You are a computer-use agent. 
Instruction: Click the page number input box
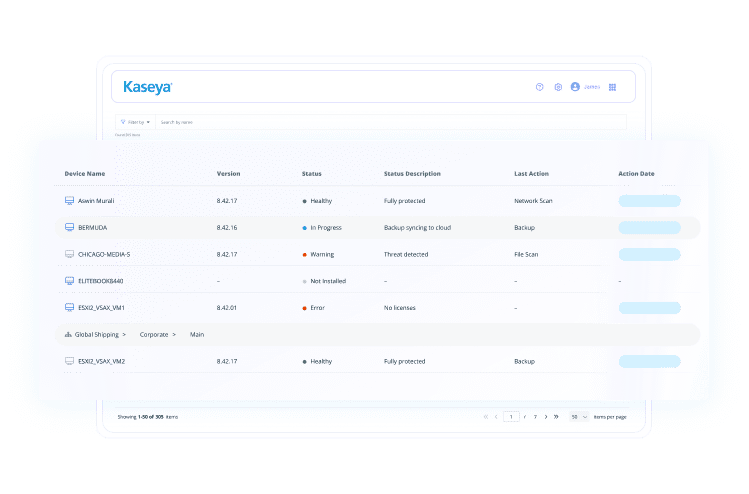tap(511, 416)
